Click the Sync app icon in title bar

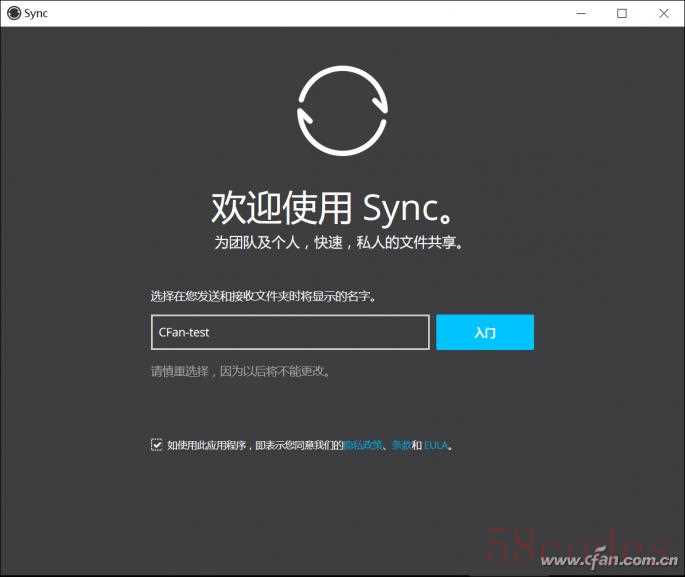tap(13, 13)
